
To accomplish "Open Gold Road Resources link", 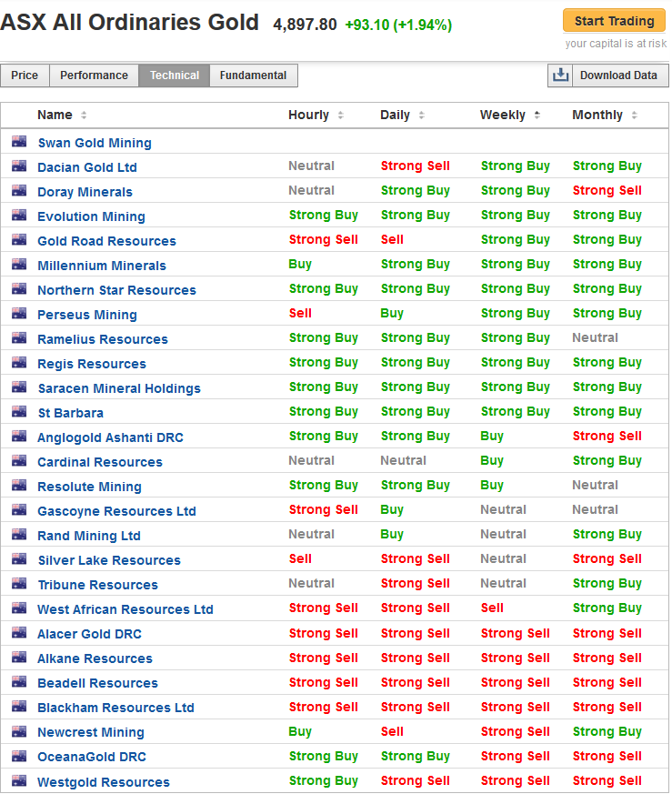I will (x=107, y=241).
